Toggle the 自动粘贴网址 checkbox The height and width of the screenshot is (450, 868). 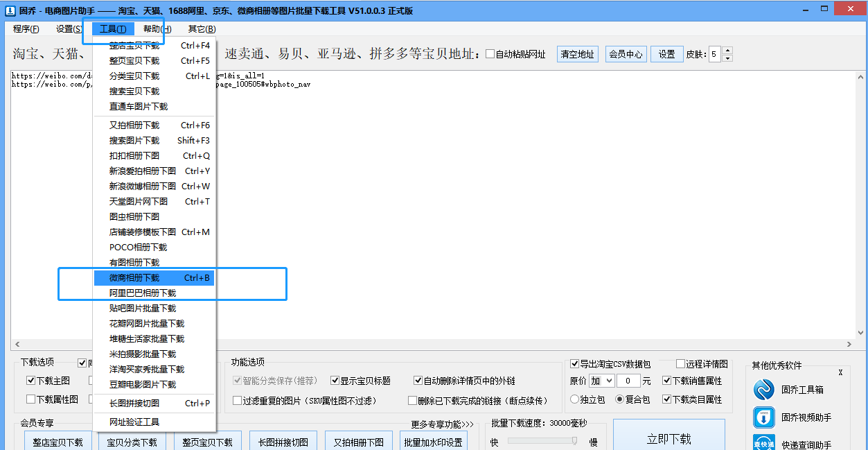pos(490,53)
